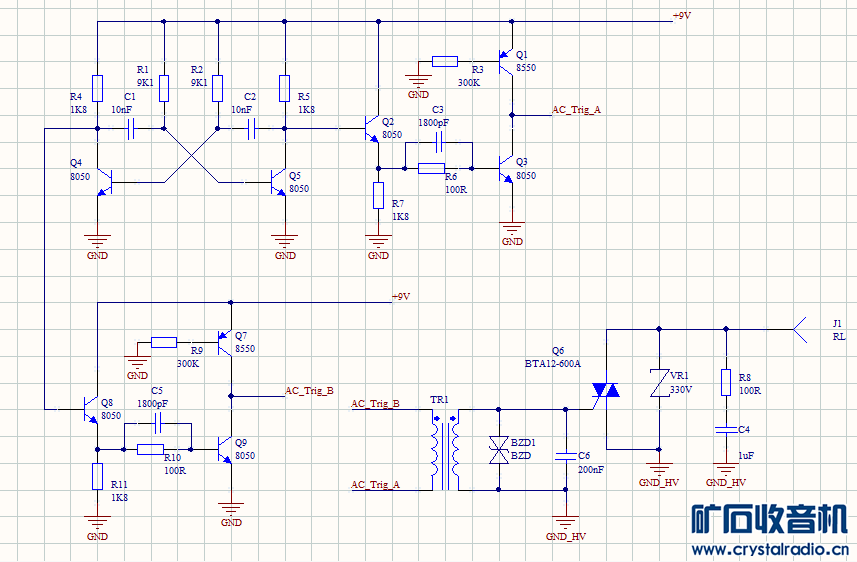Select the 1800pF value under C5
Image resolution: width=857 pixels, height=562 pixels.
[x=152, y=403]
